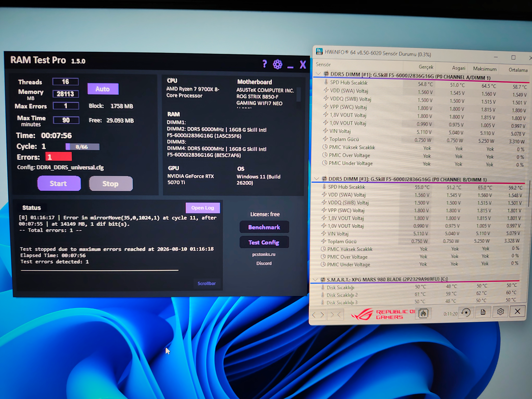Click the Sensör column header
The height and width of the screenshot is (399, 532).
[323, 64]
